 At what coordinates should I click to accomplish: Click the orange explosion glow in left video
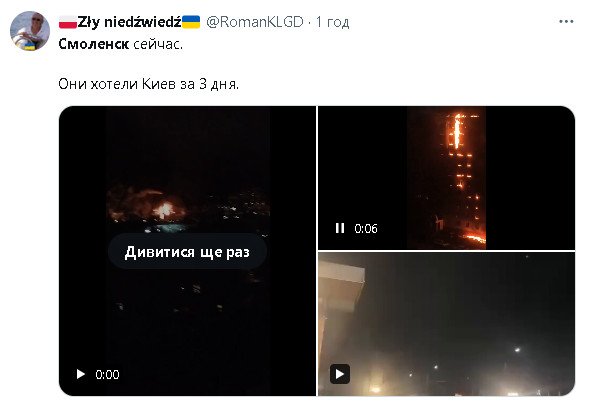(164, 210)
